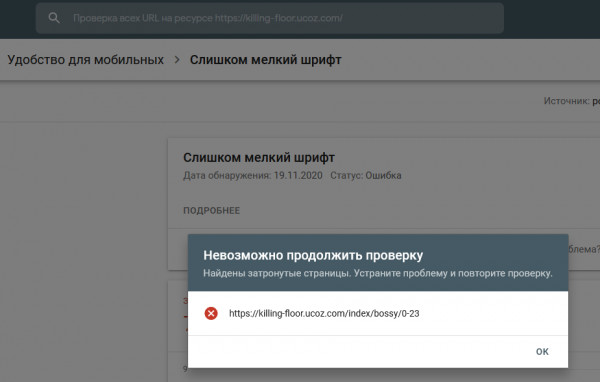Open the killing-floor.ucoz.com/index/bossy/0-23 URL entry
This screenshot has height=382, width=600.
[x=324, y=313]
